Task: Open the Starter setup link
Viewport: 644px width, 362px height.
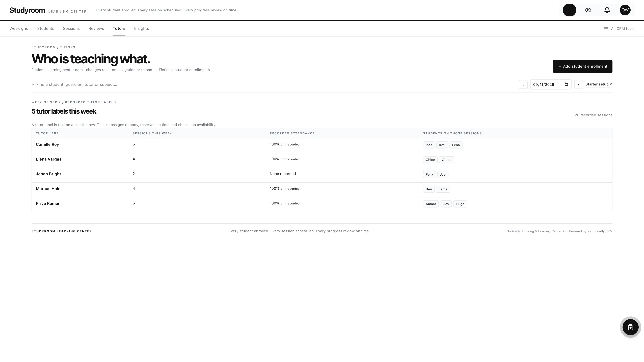Action: point(599,84)
